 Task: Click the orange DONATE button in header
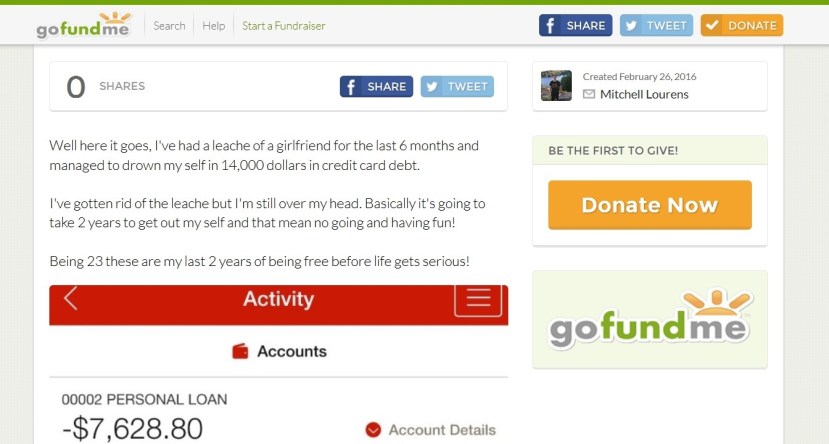coord(742,25)
